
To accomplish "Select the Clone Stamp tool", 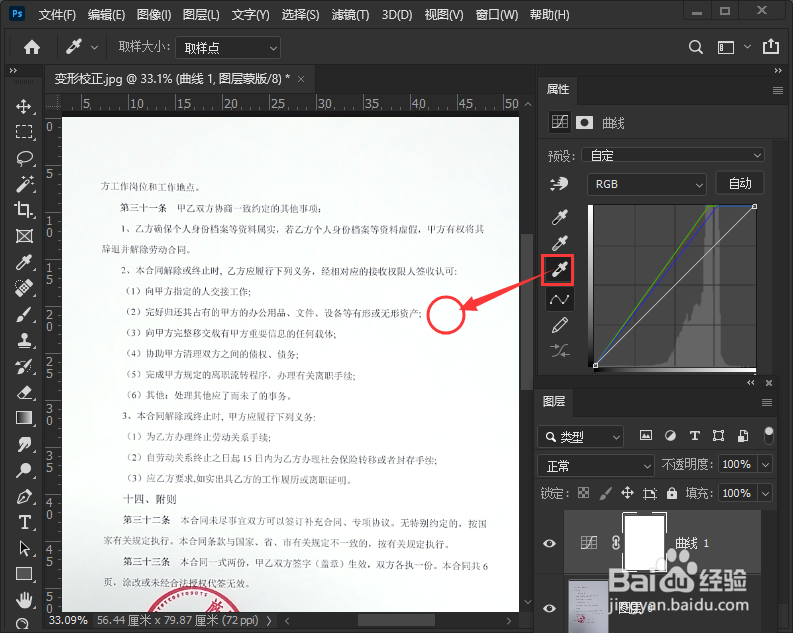I will [24, 340].
